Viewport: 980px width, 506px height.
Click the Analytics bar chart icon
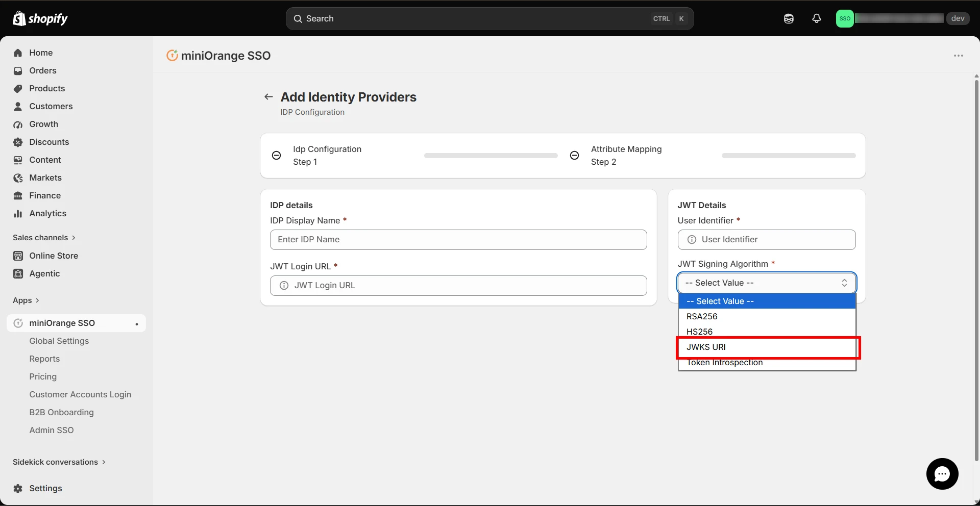pyautogui.click(x=18, y=213)
